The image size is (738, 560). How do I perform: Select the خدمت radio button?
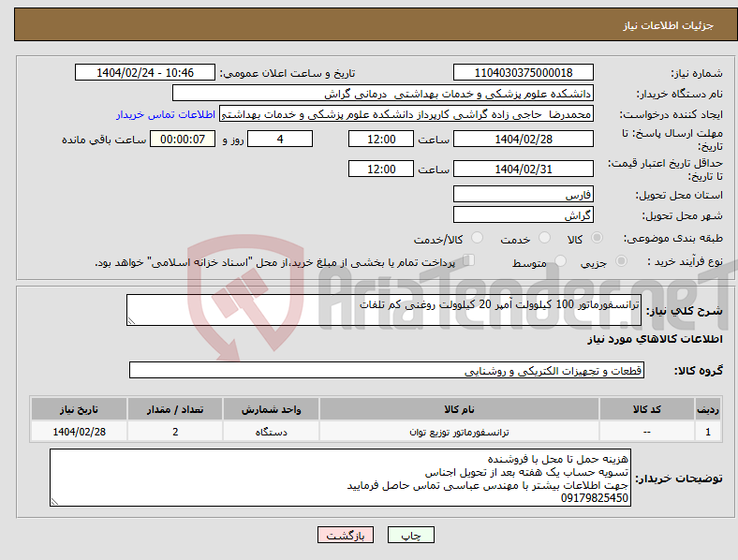point(544,238)
